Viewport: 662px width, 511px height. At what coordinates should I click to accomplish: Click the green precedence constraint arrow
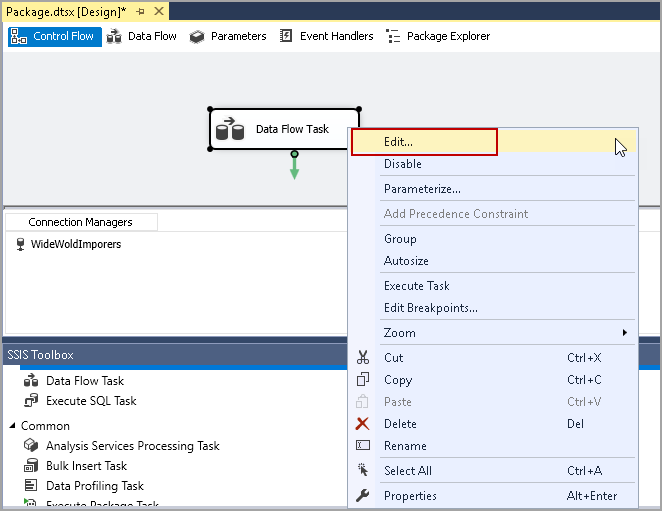294,168
